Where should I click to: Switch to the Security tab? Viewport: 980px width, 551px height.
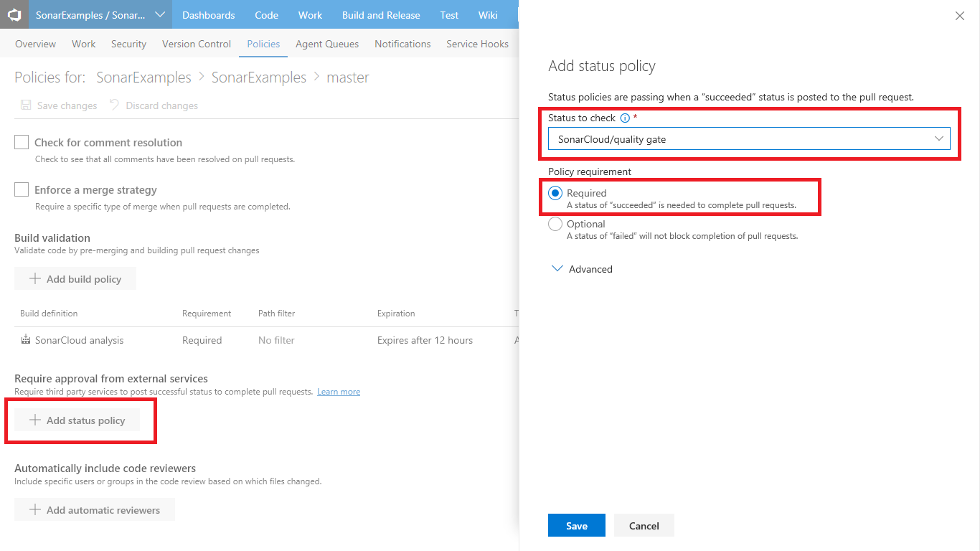[129, 44]
